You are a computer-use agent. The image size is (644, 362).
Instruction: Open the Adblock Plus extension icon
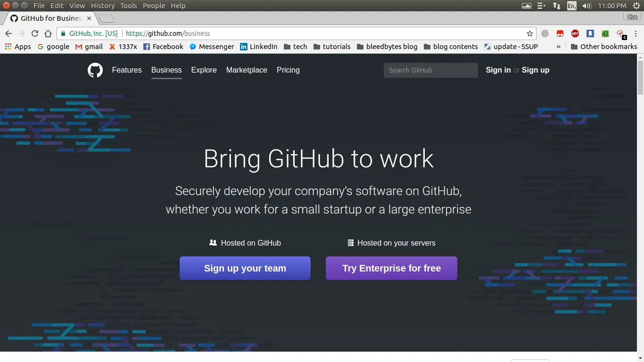[575, 33]
